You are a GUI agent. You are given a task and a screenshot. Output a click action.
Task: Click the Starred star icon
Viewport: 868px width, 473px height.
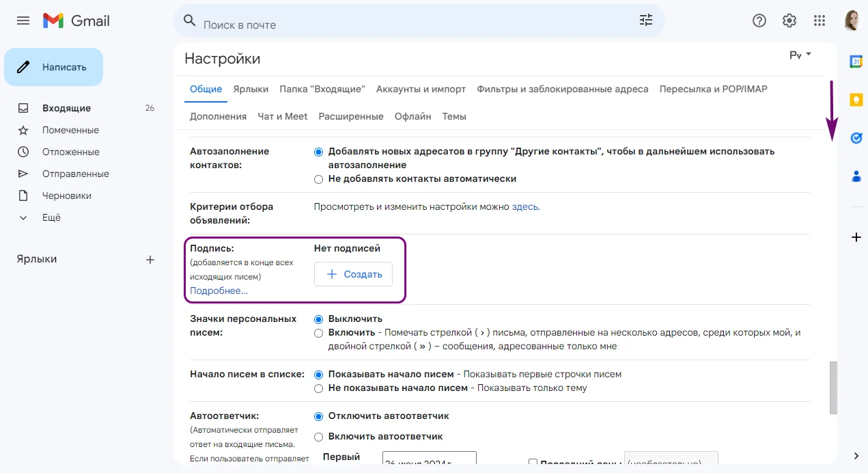pyautogui.click(x=23, y=130)
